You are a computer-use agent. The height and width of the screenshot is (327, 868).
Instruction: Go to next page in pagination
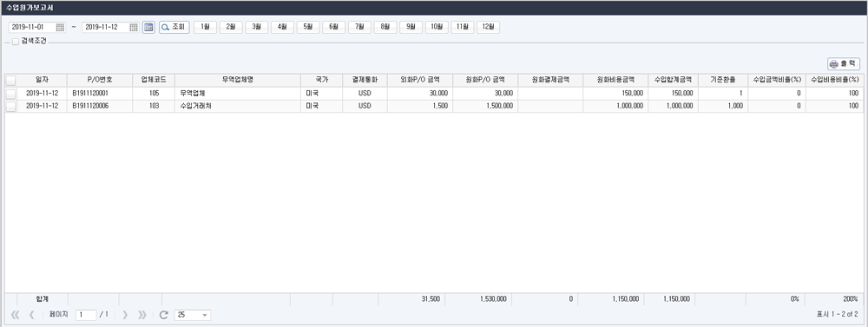point(125,315)
